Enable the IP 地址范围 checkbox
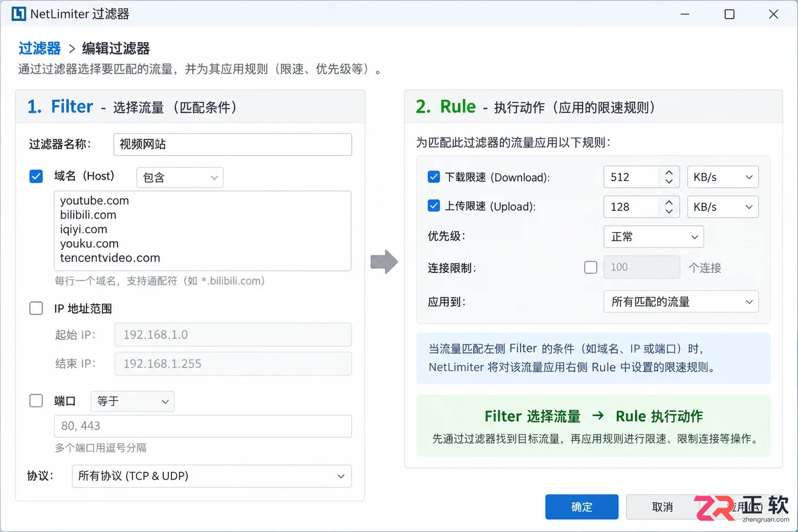 pos(36,308)
